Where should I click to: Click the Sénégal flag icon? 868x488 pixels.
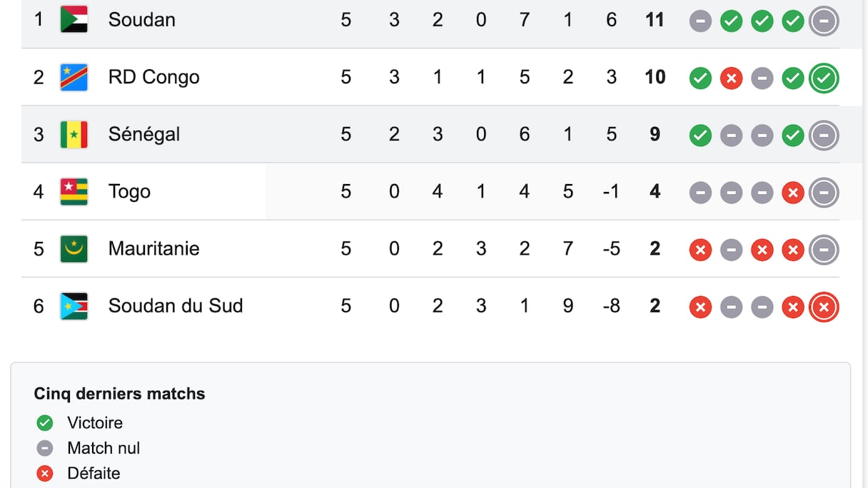click(74, 134)
